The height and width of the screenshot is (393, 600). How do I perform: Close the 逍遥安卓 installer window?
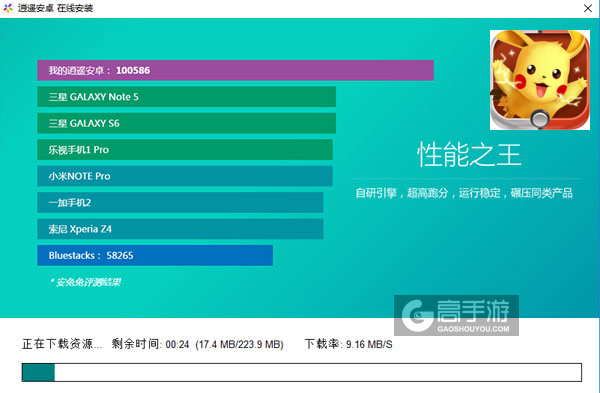click(588, 8)
